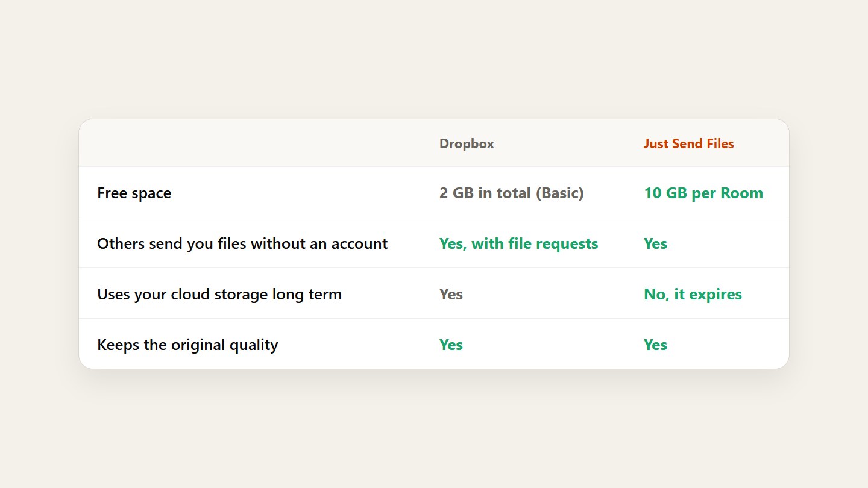868x488 pixels.
Task: Select "Others send you files without an account" label
Action: pyautogui.click(x=242, y=244)
